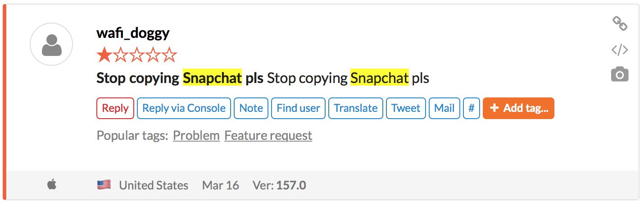Open the Add tag dropdown
The width and height of the screenshot is (644, 203).
tap(518, 108)
